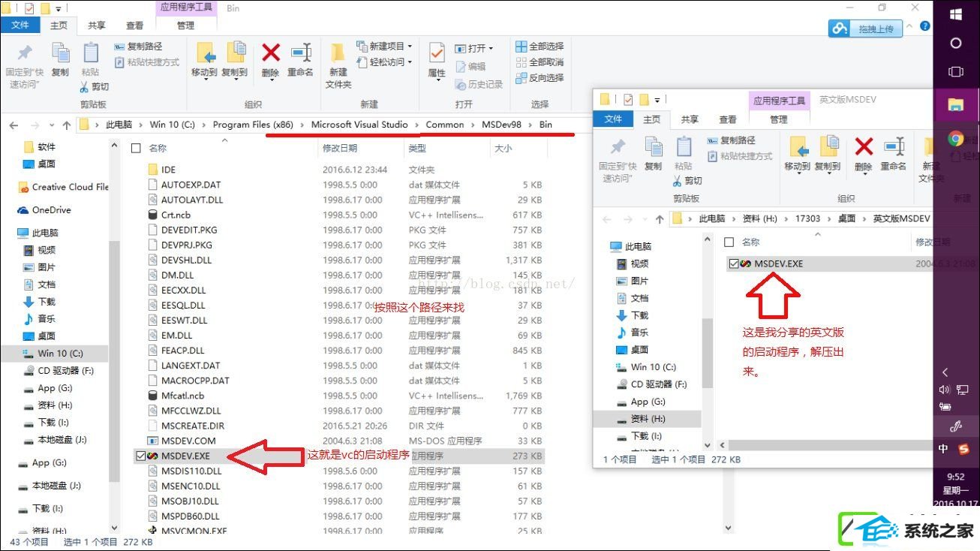This screenshot has width=980, height=551.
Task: Click 17303 breadcrumb in 英文版MSDEV window
Action: point(807,219)
